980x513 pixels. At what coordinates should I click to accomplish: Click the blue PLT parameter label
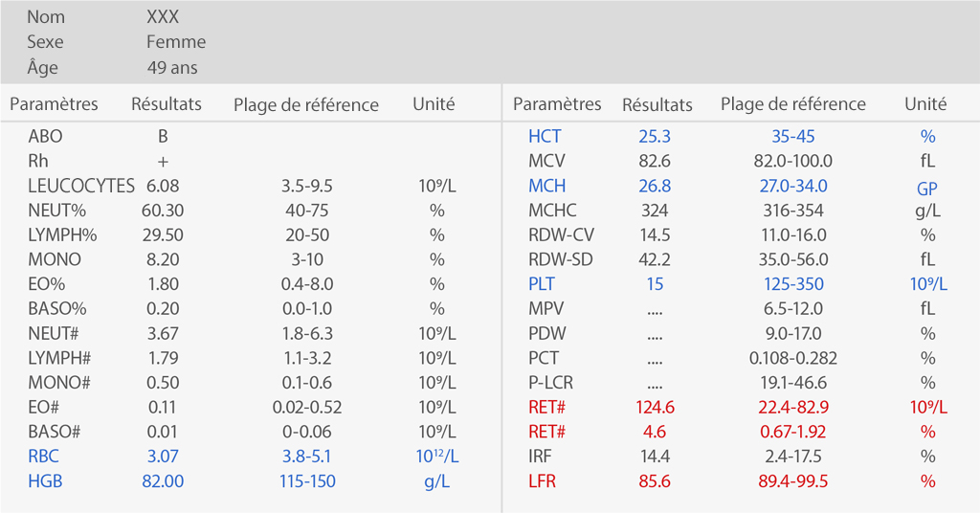(542, 284)
